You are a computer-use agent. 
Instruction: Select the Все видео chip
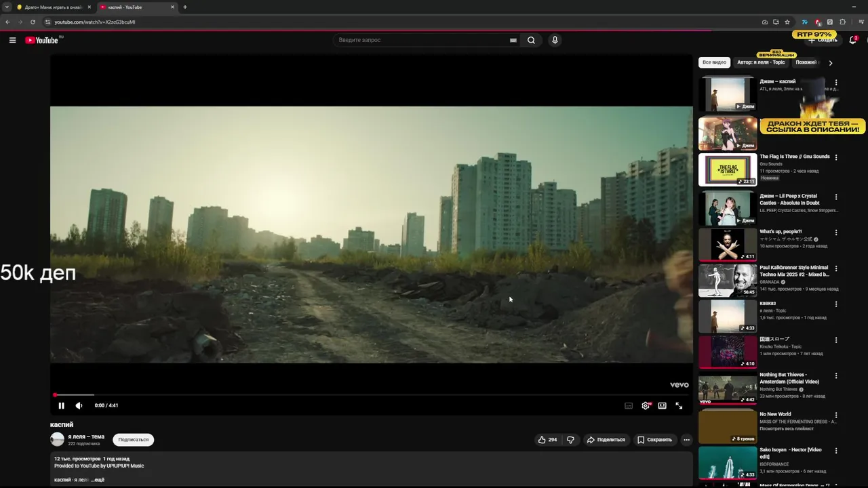714,62
